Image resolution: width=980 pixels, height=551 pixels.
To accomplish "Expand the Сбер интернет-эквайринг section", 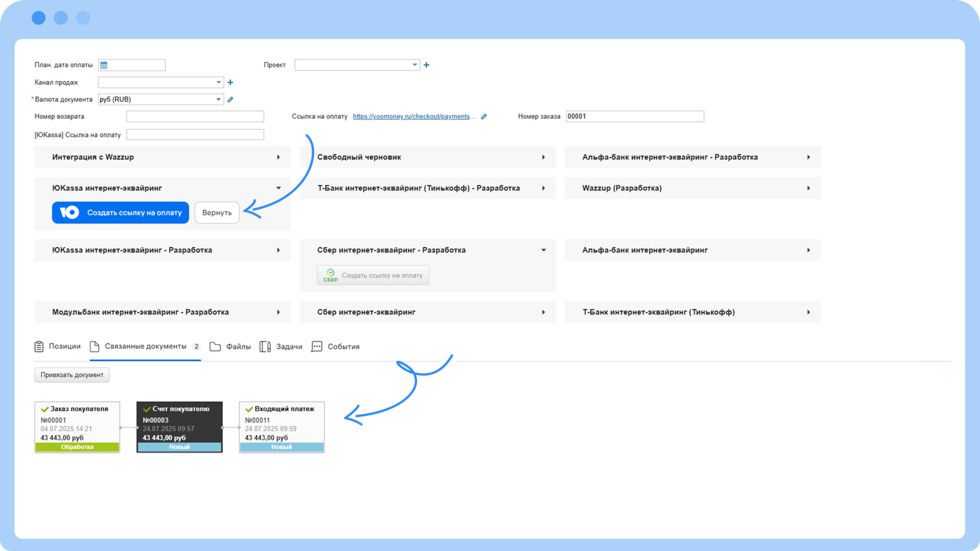I will pos(428,312).
